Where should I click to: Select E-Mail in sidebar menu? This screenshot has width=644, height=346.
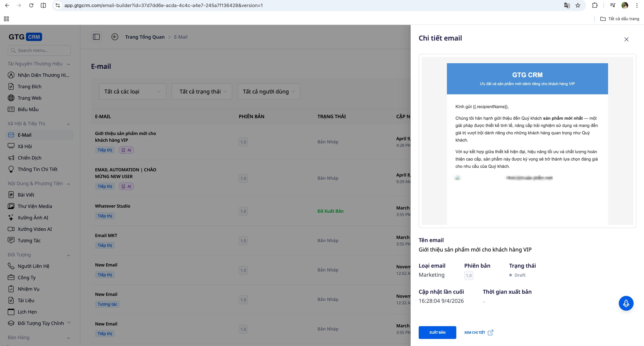25,135
